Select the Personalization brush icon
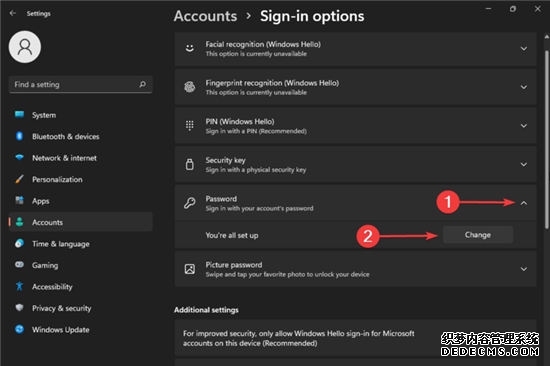The width and height of the screenshot is (550, 366). [x=19, y=179]
